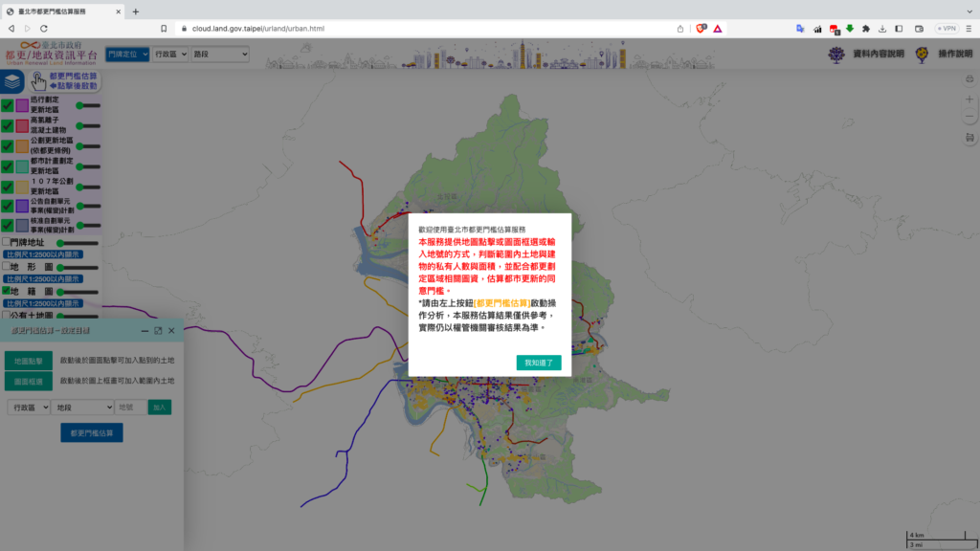
Task: Uncheck the 核准自劃單元事業(權變)計劃 layer
Action: coord(7,225)
